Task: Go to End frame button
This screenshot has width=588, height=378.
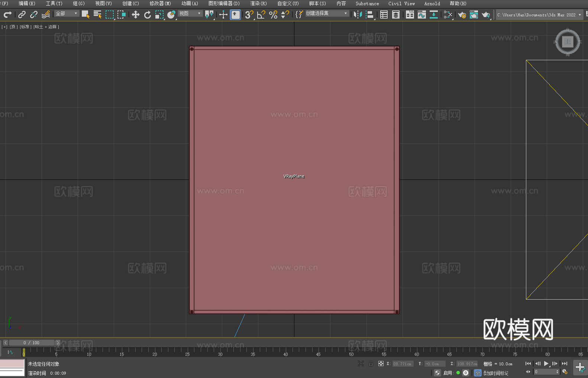Action: point(565,364)
